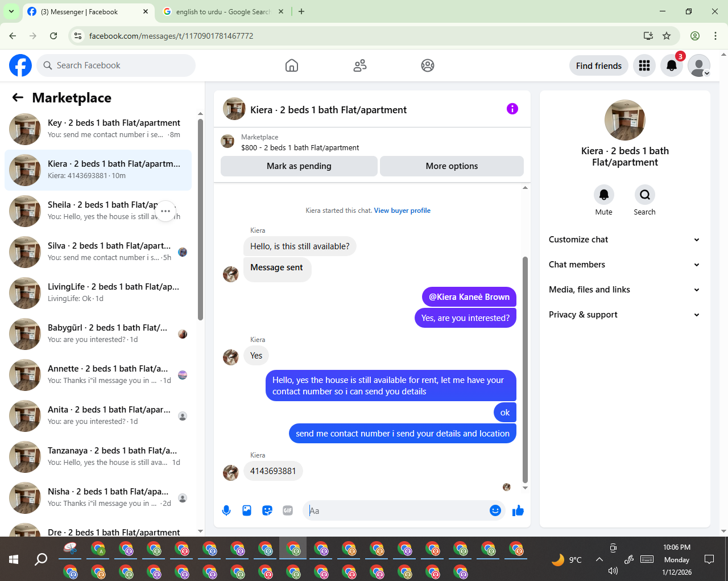Show hidden system tray icons chevron
The image size is (728, 581).
pyautogui.click(x=599, y=559)
